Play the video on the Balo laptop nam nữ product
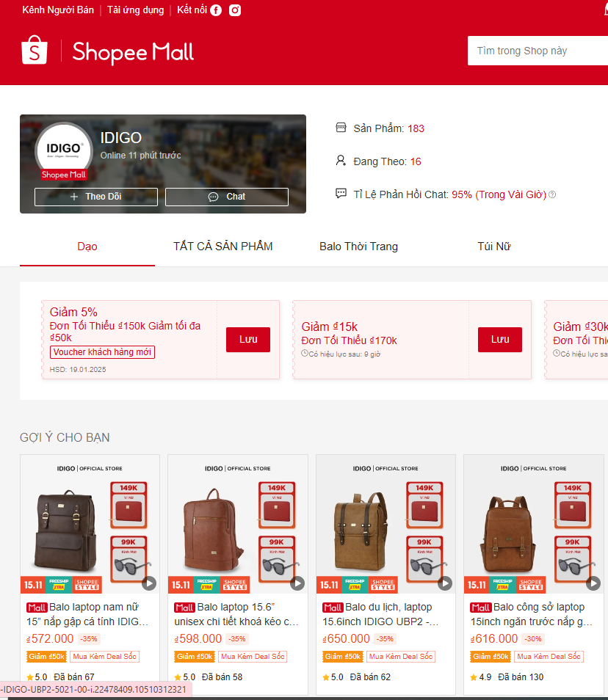This screenshot has width=608, height=700. coord(149,583)
